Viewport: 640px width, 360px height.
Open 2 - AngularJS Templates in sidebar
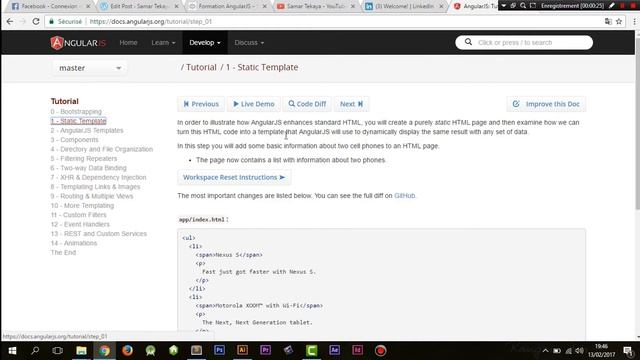pyautogui.click(x=87, y=130)
